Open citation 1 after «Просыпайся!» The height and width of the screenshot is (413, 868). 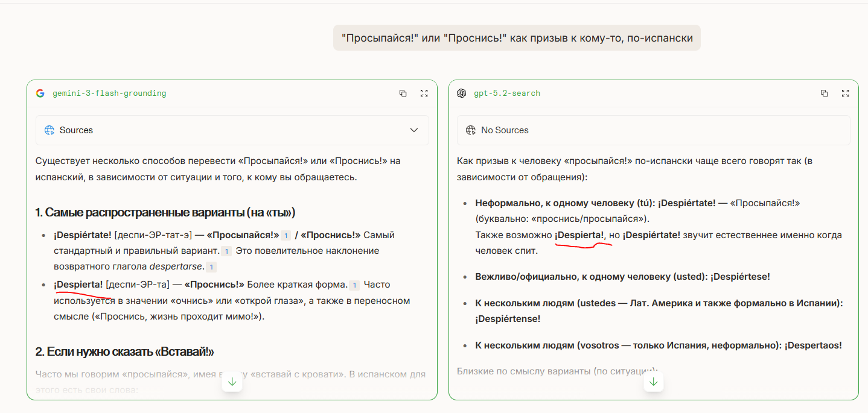click(x=286, y=235)
